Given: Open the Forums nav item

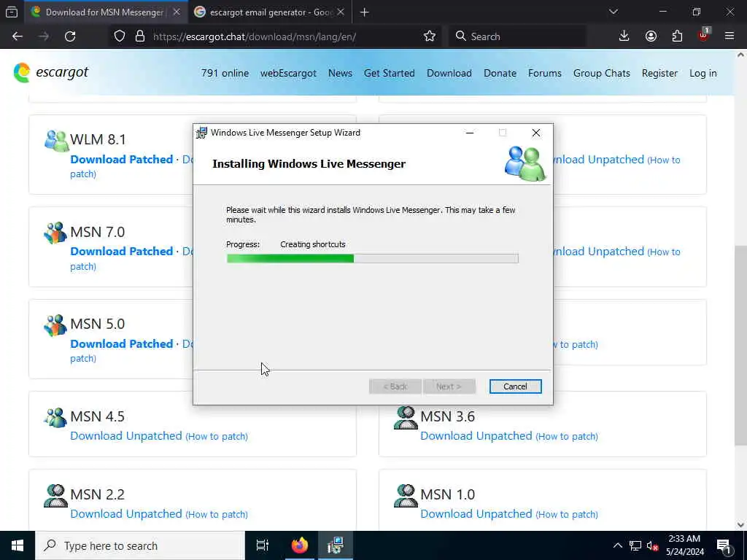Looking at the screenshot, I should point(544,74).
